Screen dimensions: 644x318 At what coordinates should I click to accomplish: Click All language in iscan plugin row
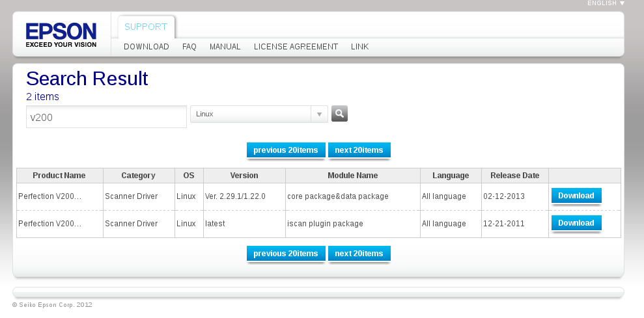click(444, 224)
